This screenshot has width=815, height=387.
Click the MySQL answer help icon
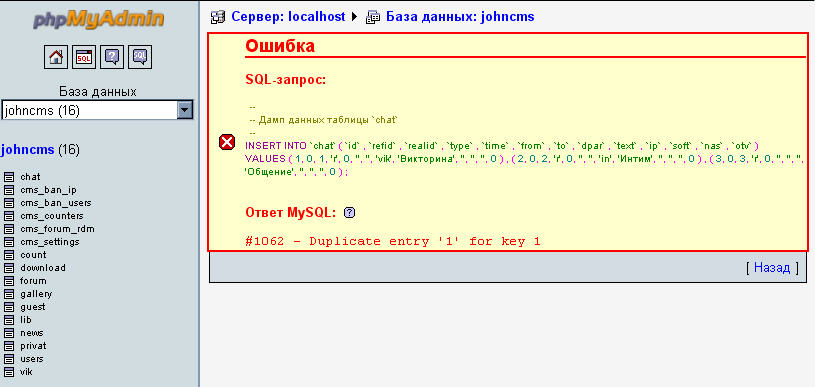(x=350, y=212)
